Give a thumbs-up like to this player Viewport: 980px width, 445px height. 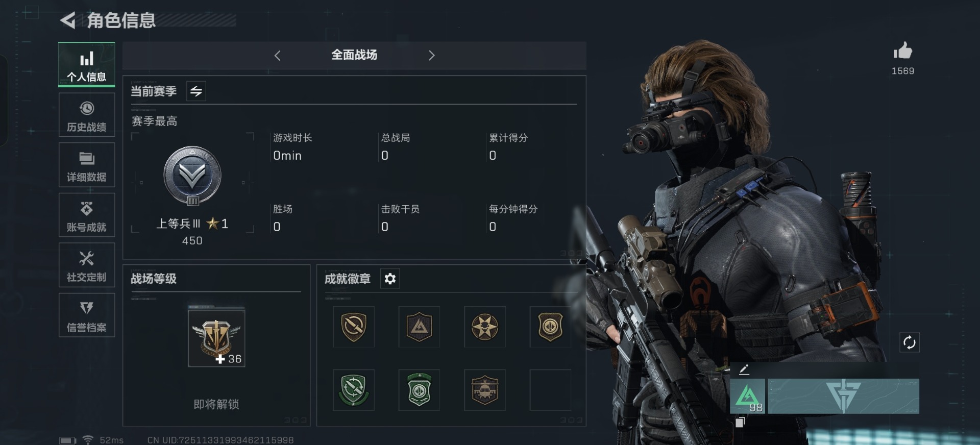pos(903,51)
